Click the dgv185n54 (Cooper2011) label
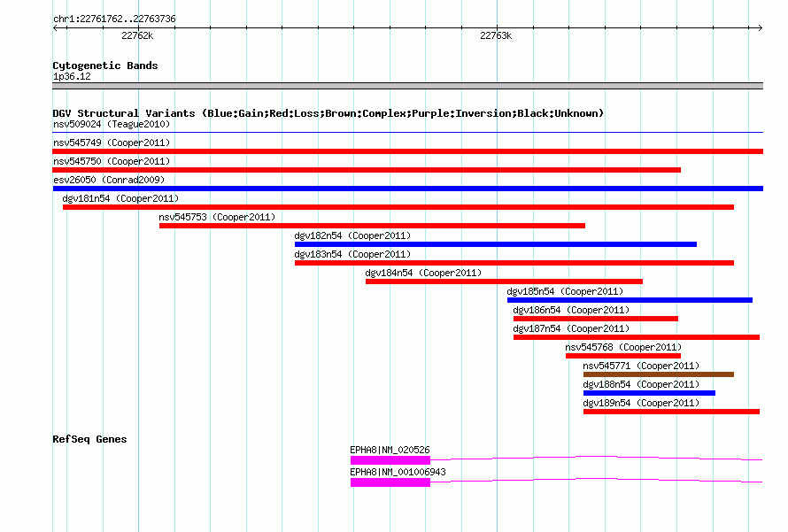The image size is (788, 532). click(x=566, y=291)
